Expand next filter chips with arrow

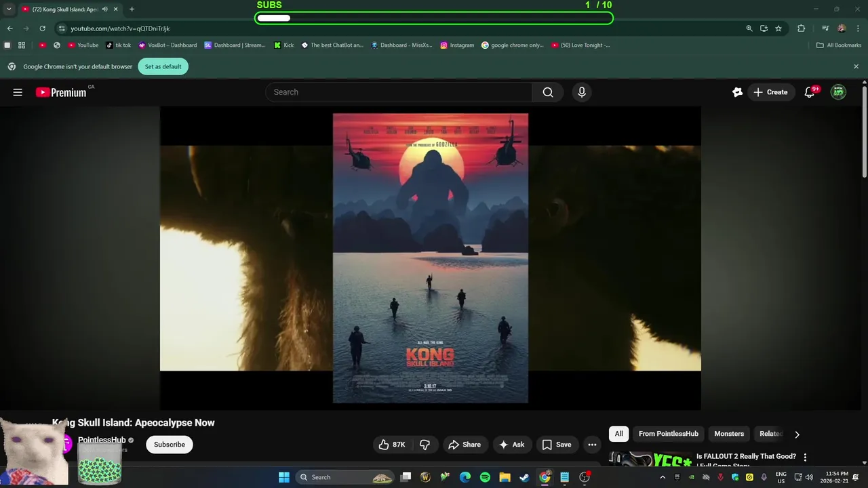click(797, 434)
